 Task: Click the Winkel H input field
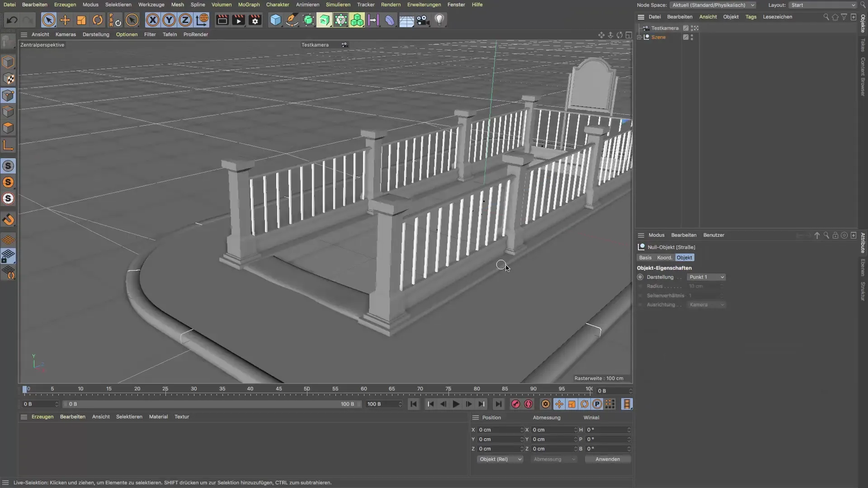point(608,430)
